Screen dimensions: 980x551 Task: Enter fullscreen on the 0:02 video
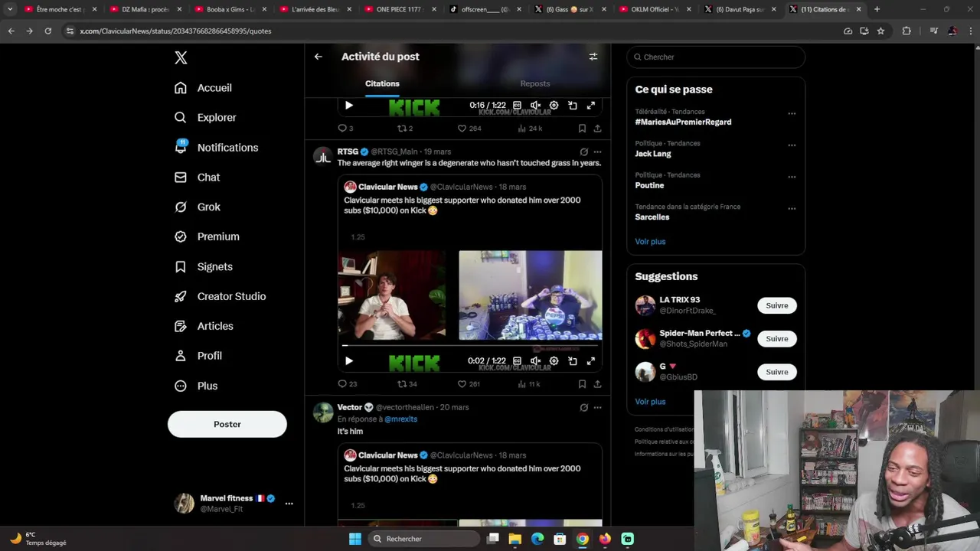pos(590,361)
